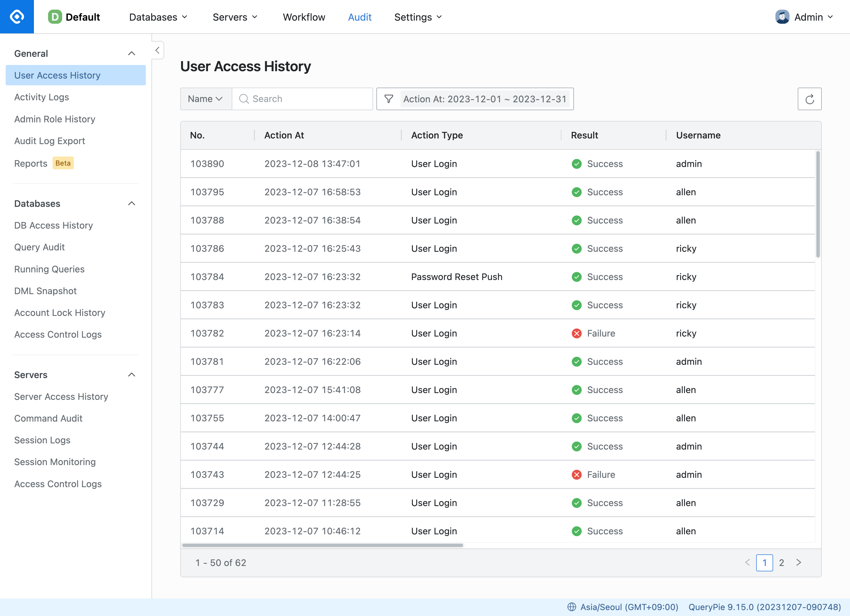Open DB Access History
Viewport: 850px width, 616px height.
click(x=54, y=225)
